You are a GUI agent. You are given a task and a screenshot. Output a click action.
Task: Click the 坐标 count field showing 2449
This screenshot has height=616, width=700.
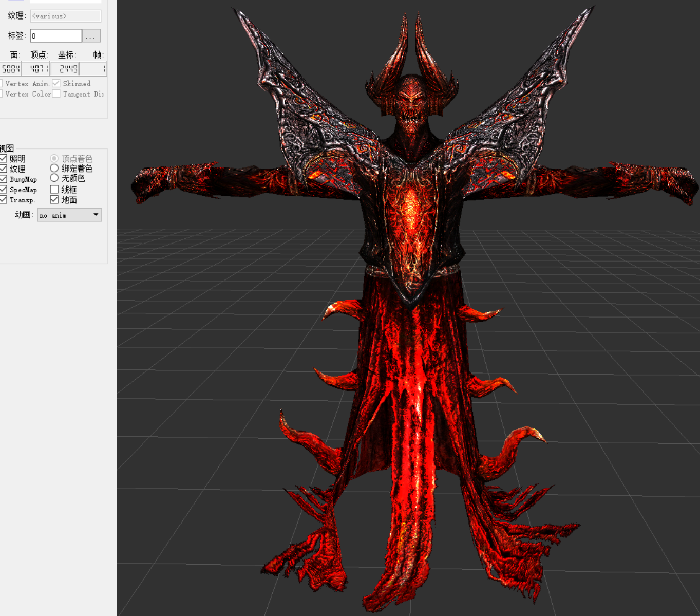click(x=65, y=68)
